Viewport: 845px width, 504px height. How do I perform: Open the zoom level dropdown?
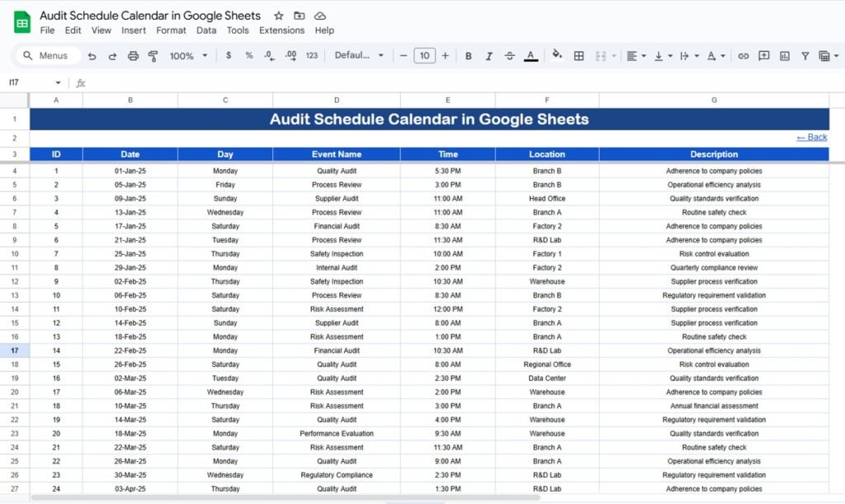click(187, 55)
